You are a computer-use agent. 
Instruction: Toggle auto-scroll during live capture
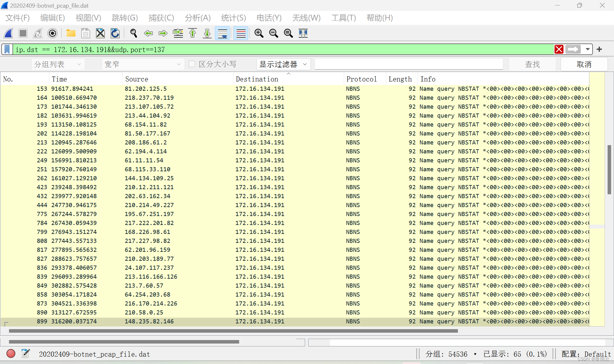222,33
